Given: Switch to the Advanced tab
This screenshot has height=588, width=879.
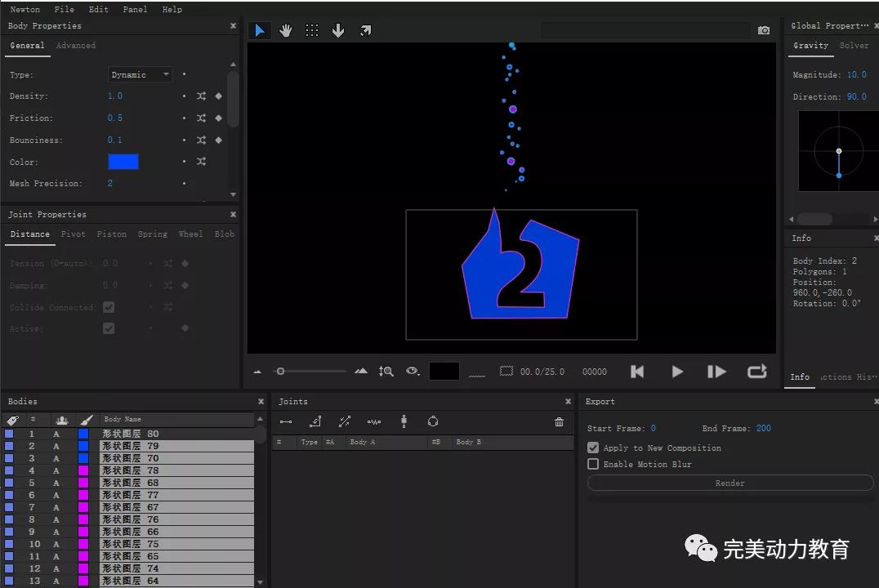Looking at the screenshot, I should point(76,46).
